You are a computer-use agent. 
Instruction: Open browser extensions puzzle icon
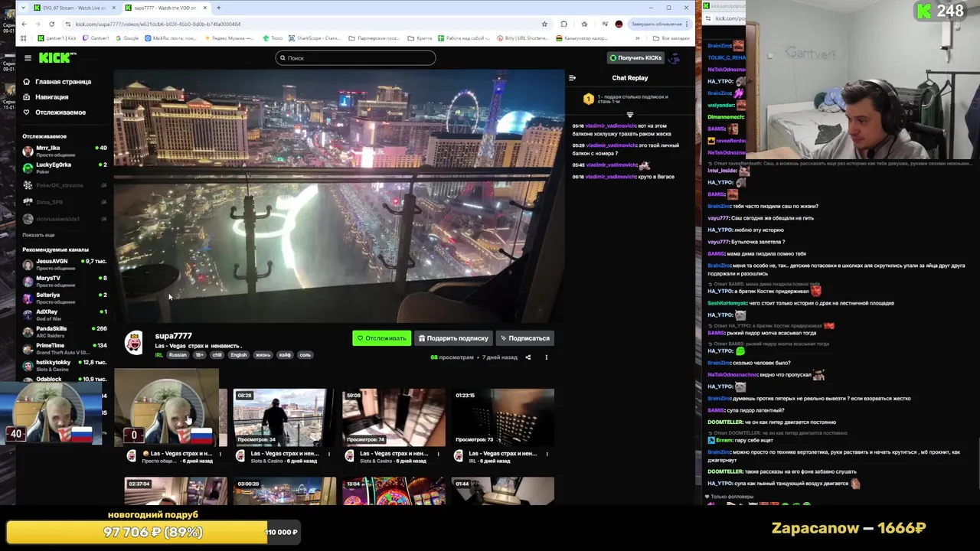pos(563,24)
